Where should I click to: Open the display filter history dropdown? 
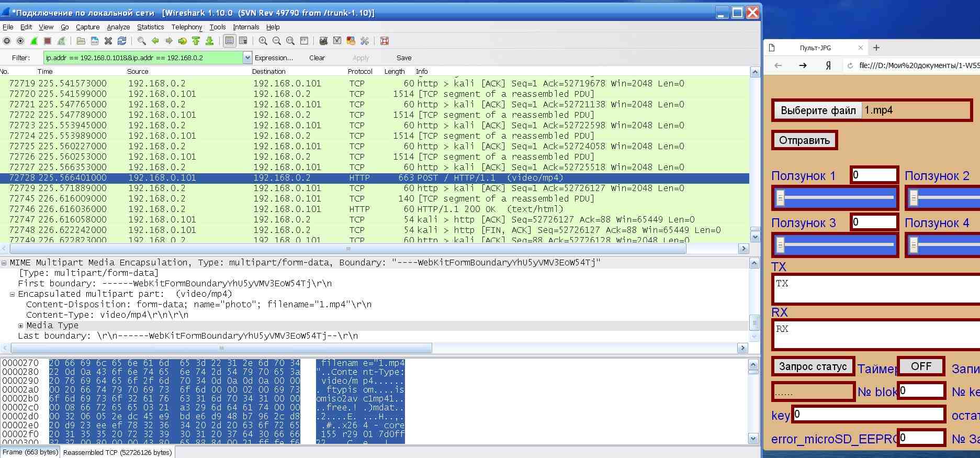point(247,58)
